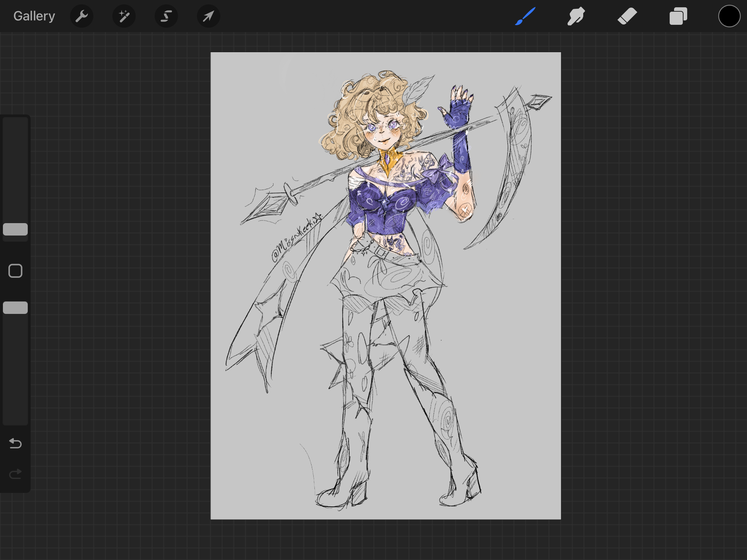Open the Layers panel
The width and height of the screenshot is (747, 560).
click(x=678, y=16)
